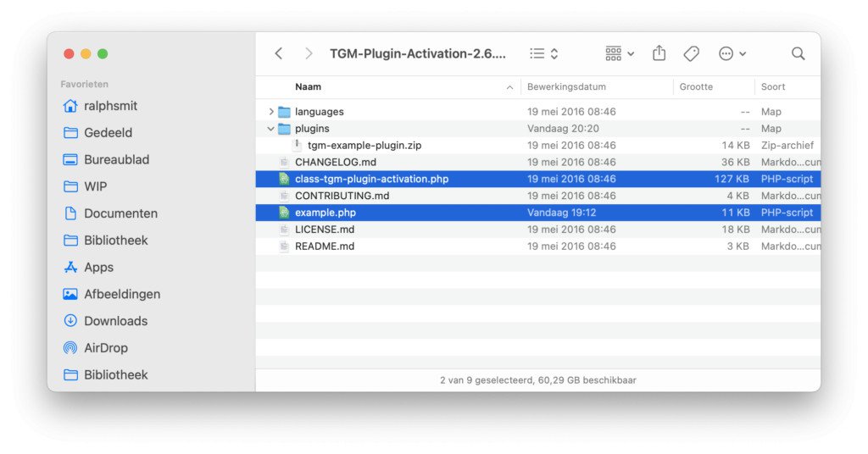Expand the languages folder

[270, 112]
